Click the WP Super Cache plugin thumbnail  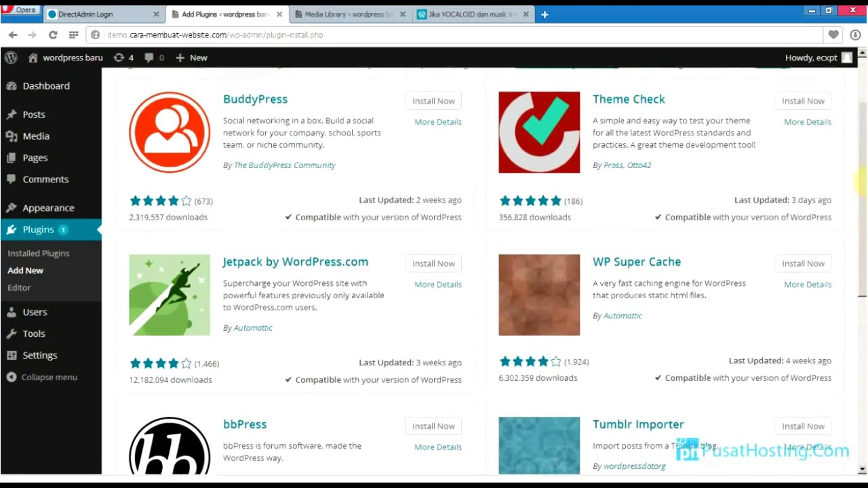point(539,295)
